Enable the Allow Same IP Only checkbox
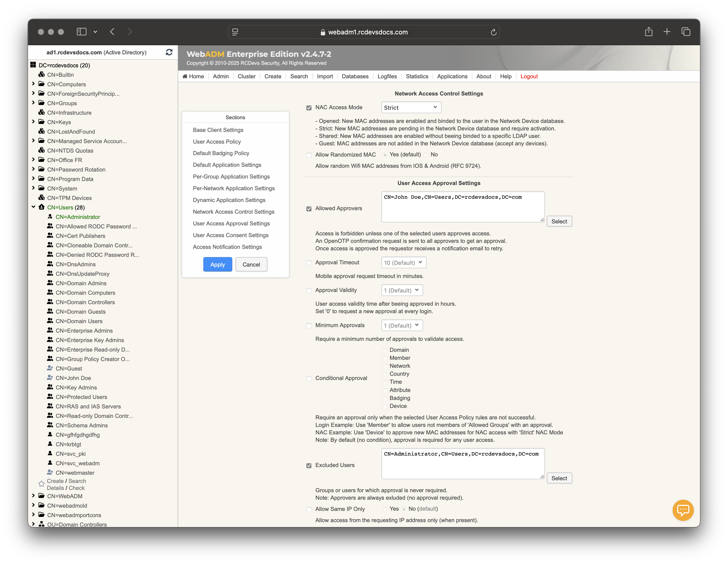The height and width of the screenshot is (564, 728). pos(309,509)
